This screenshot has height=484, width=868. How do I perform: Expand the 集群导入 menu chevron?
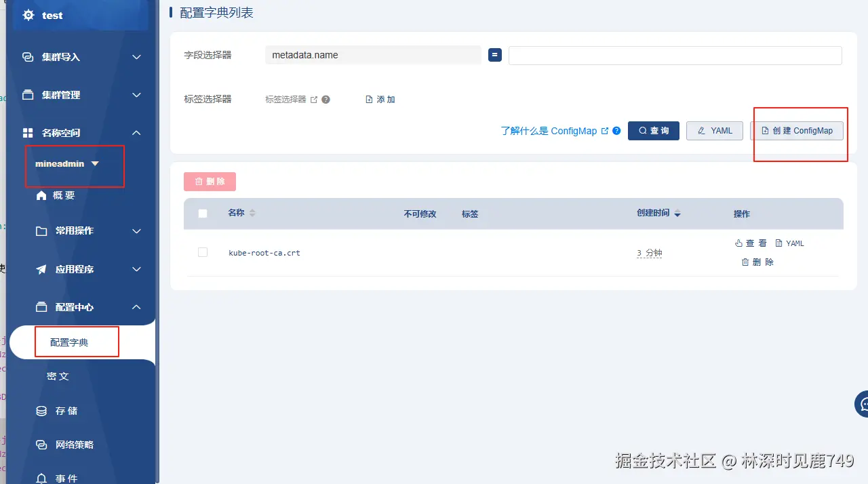(136, 57)
